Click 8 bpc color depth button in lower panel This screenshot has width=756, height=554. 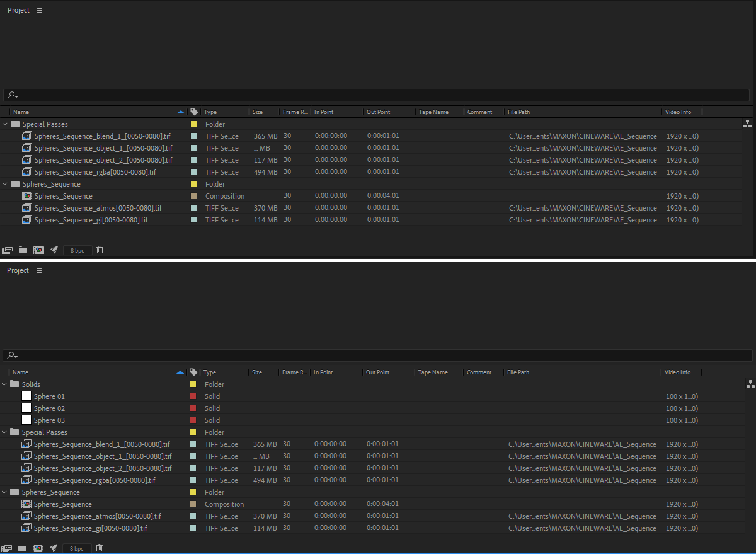[x=77, y=548]
